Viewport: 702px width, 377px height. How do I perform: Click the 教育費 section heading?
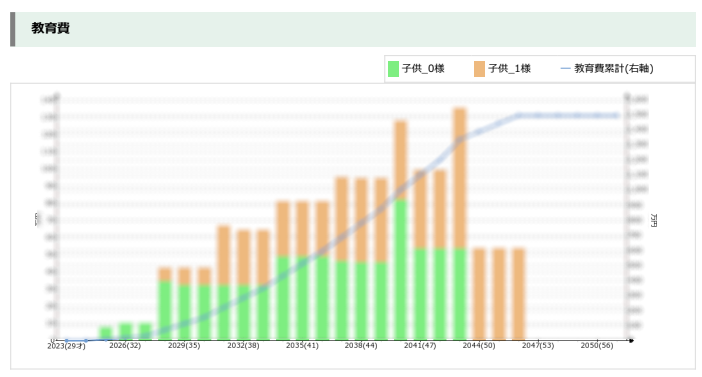coord(50,28)
